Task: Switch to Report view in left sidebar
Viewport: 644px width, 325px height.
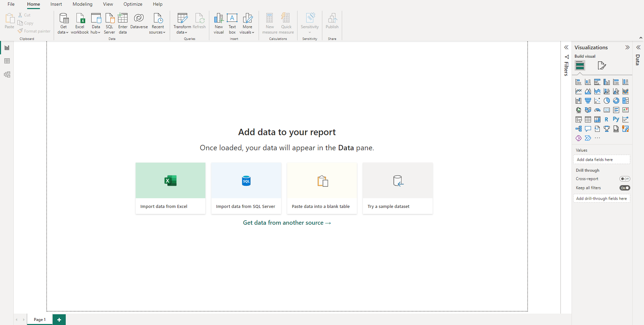Action: coord(7,48)
